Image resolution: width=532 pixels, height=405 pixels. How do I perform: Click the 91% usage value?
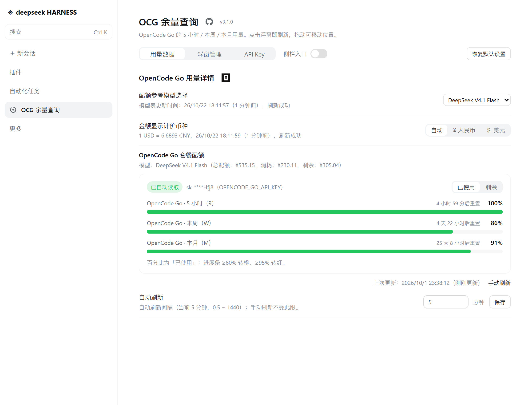[497, 243]
